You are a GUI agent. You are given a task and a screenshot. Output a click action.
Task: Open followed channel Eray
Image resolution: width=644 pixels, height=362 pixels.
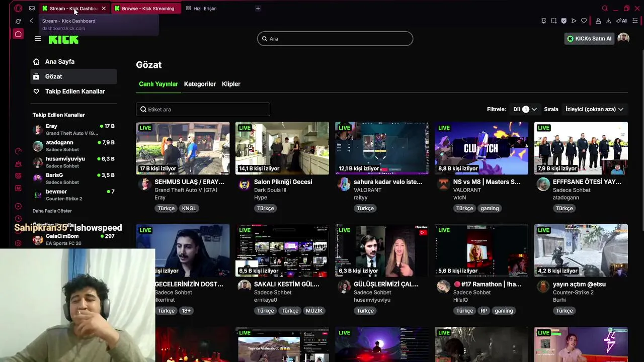pos(73,129)
